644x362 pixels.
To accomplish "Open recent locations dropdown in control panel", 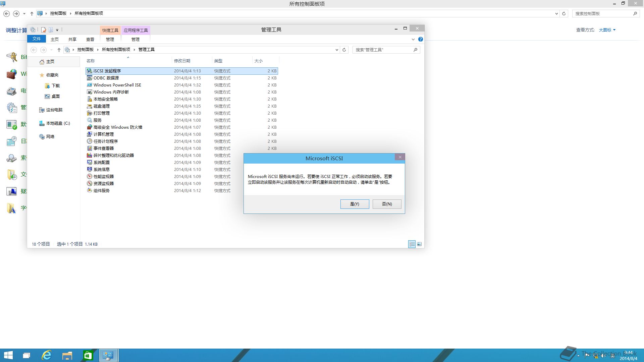I will 24,14.
